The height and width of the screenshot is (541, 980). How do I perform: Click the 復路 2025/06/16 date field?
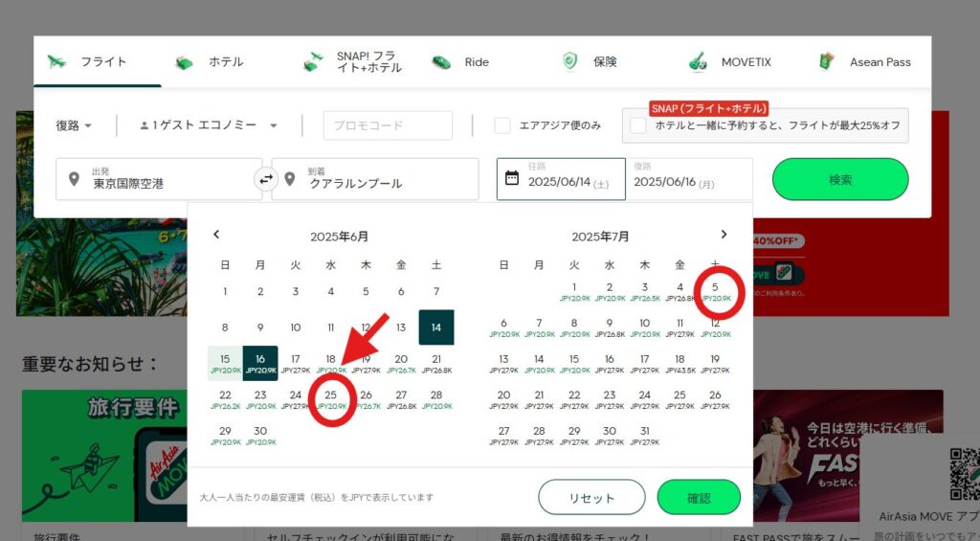click(x=689, y=179)
